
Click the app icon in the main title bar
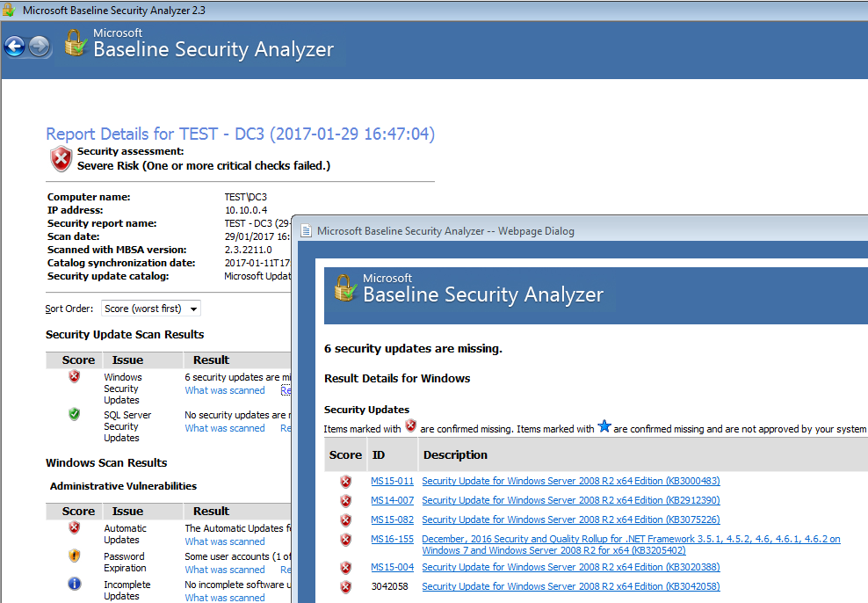click(9, 10)
